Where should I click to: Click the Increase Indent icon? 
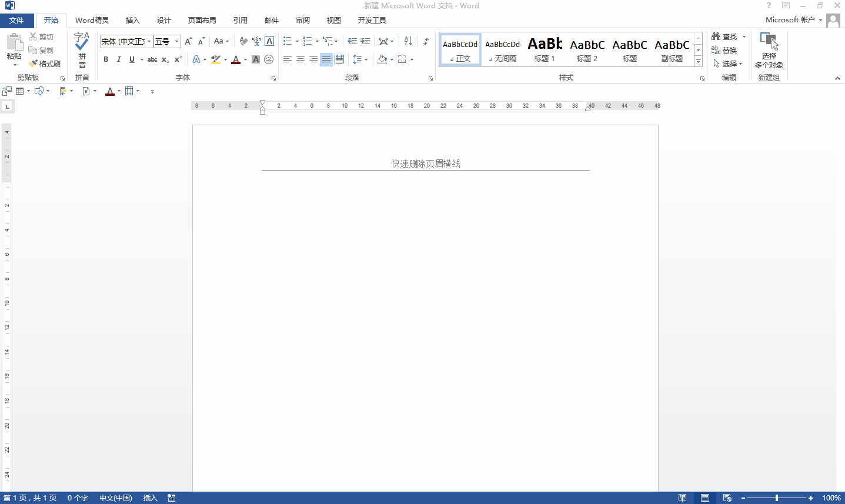click(365, 41)
